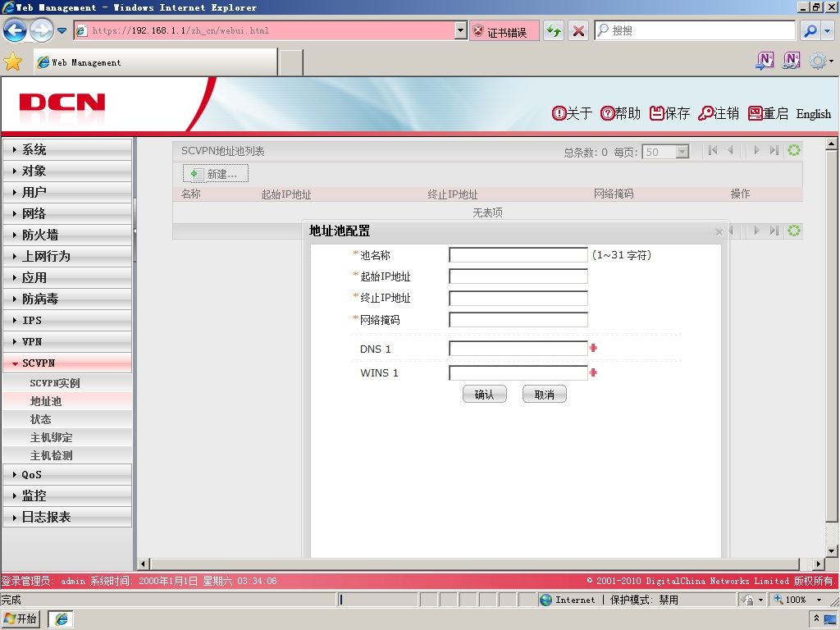
Task: Click the certificate error shield
Action: tap(478, 31)
